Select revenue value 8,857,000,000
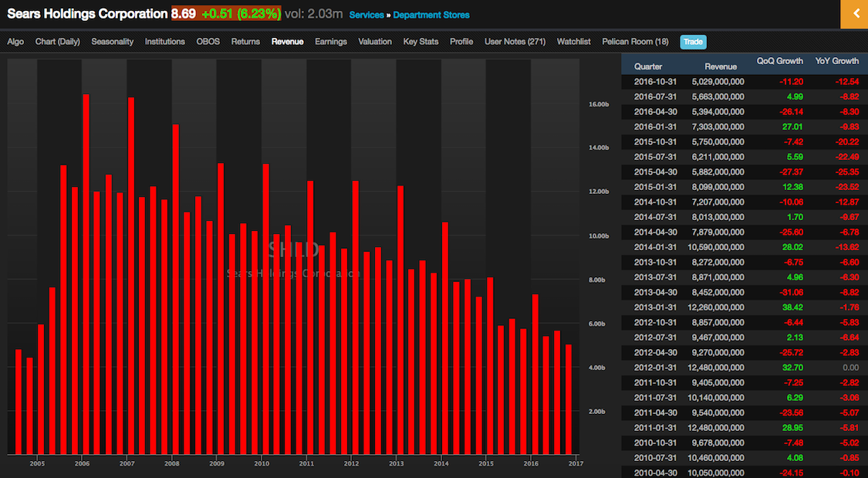The height and width of the screenshot is (478, 868). coord(718,322)
